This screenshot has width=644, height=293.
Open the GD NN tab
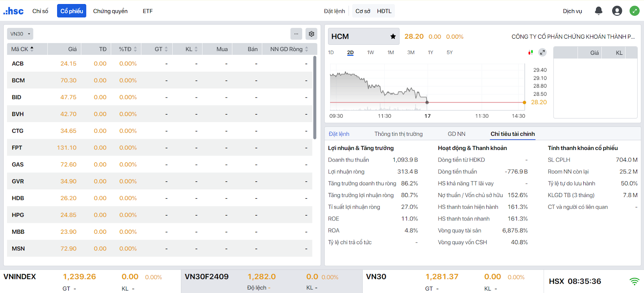(x=456, y=134)
